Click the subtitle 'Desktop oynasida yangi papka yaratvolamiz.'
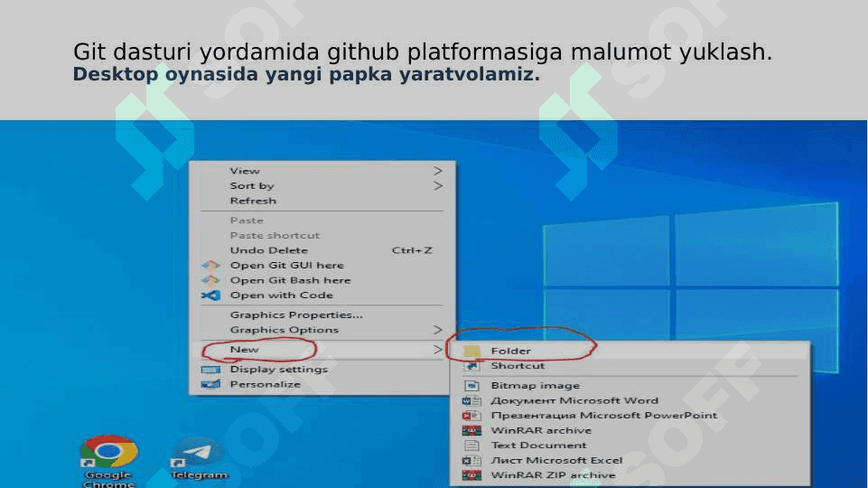The height and width of the screenshot is (488, 868). coord(306,74)
